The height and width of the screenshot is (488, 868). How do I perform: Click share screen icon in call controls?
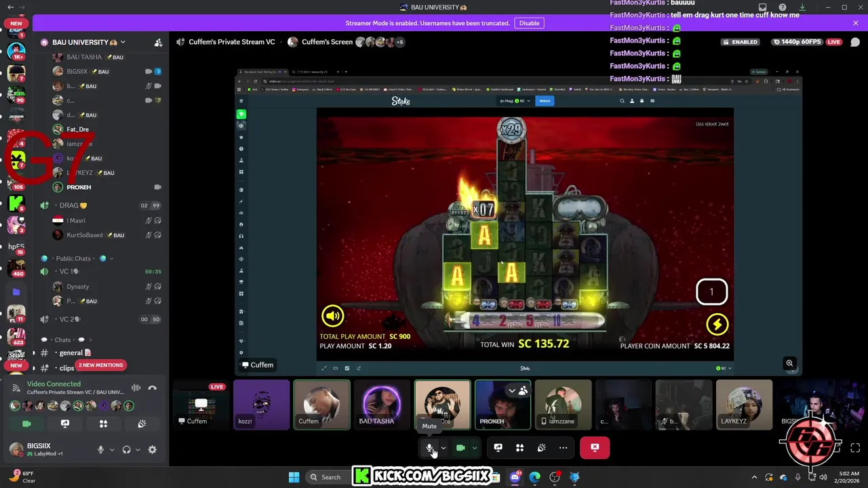pos(498,447)
